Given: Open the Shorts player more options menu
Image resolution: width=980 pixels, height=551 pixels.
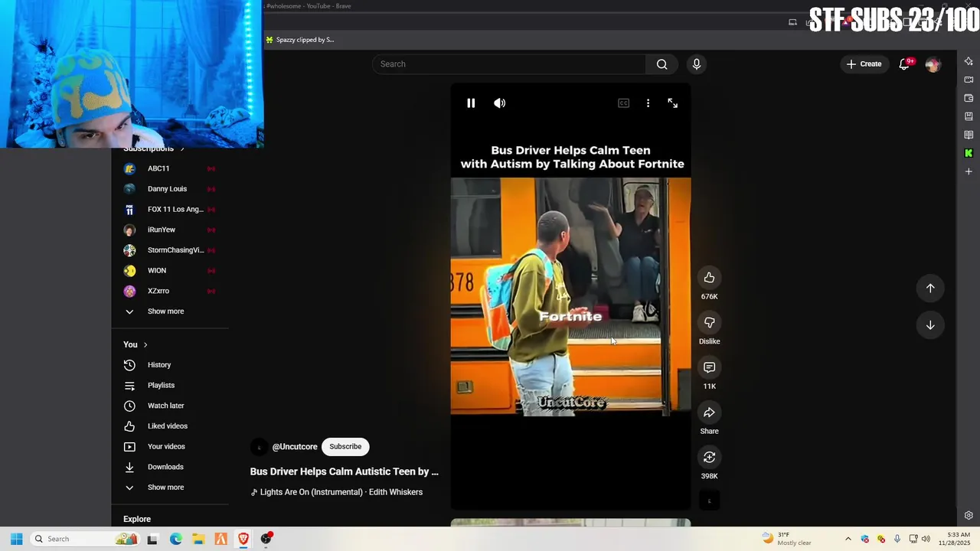Looking at the screenshot, I should pos(648,103).
